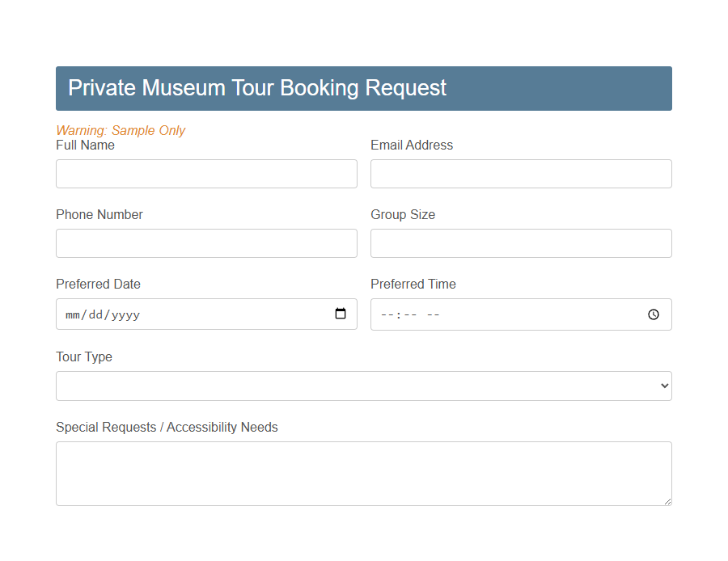Select the Full Name label
This screenshot has height=561, width=728.
pyautogui.click(x=85, y=146)
